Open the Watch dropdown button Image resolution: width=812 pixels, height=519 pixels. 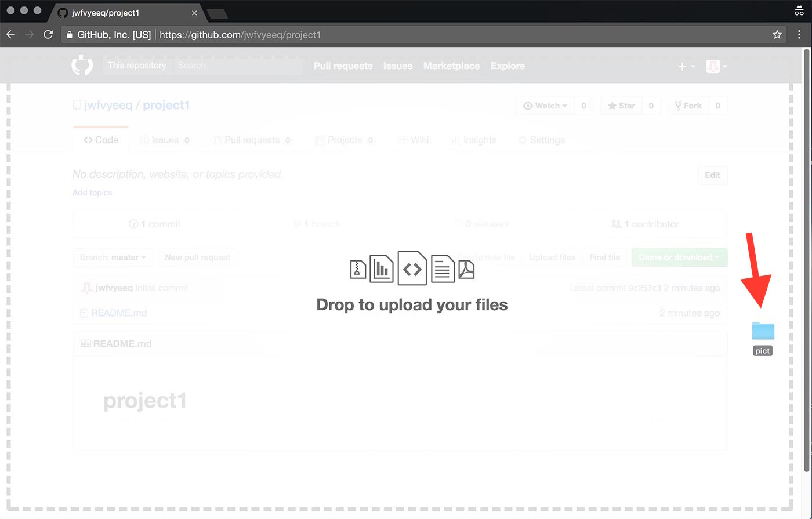(545, 106)
